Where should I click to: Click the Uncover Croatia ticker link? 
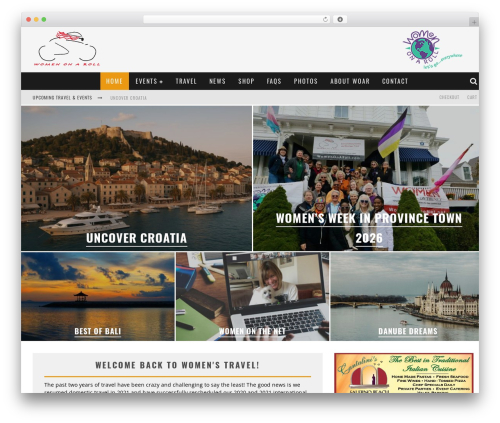tap(128, 98)
